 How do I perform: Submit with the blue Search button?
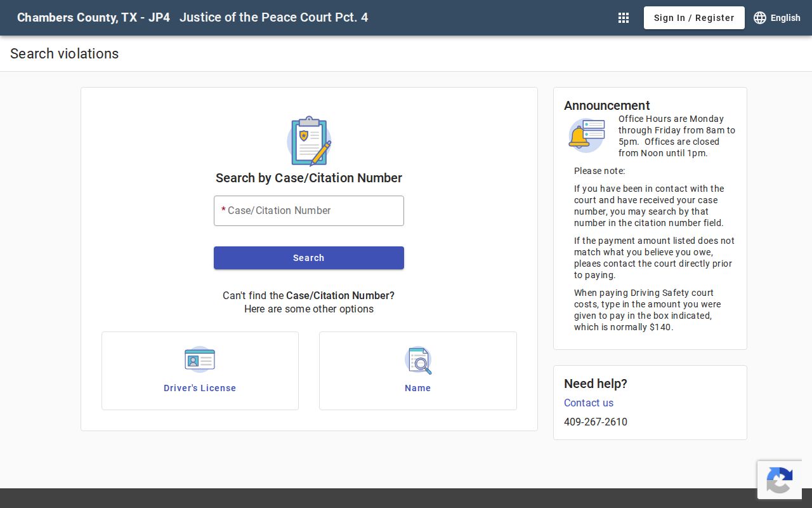[x=309, y=258]
